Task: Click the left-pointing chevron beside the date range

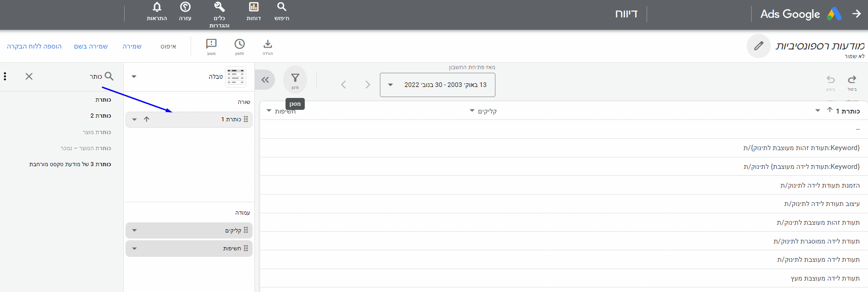Action: 343,85
